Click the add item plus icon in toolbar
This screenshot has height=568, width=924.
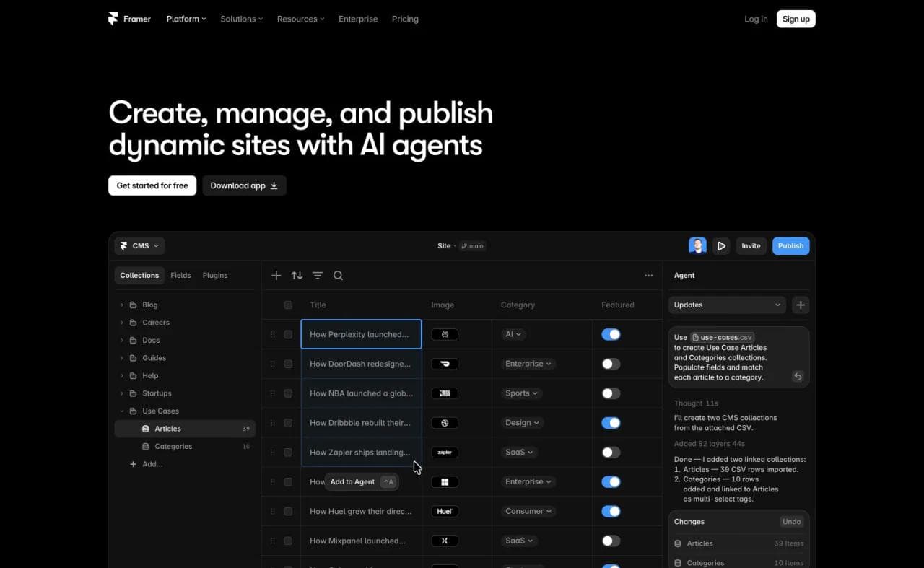point(276,276)
